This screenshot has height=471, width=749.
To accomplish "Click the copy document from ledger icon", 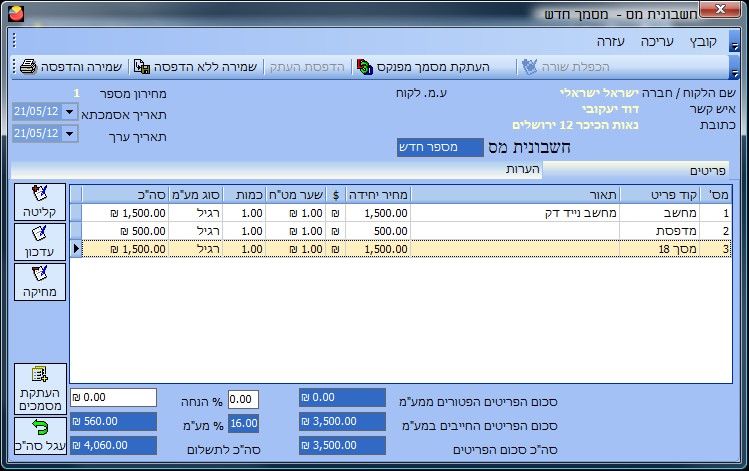I will tap(364, 67).
